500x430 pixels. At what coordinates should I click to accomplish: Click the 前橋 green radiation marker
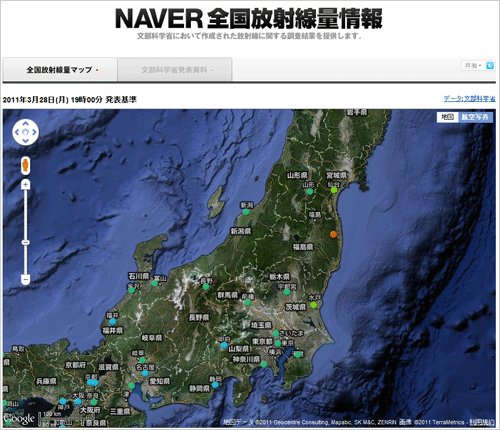(x=247, y=302)
